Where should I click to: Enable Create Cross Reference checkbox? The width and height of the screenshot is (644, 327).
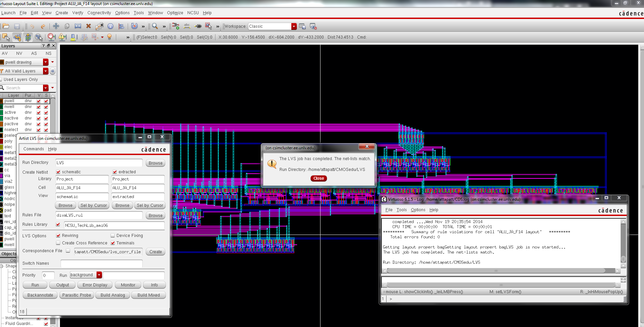[x=58, y=243]
